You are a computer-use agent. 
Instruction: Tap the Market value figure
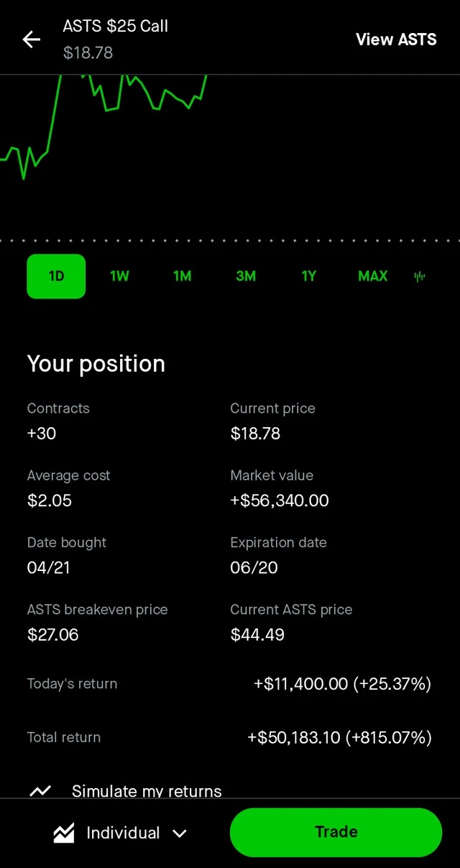click(280, 501)
